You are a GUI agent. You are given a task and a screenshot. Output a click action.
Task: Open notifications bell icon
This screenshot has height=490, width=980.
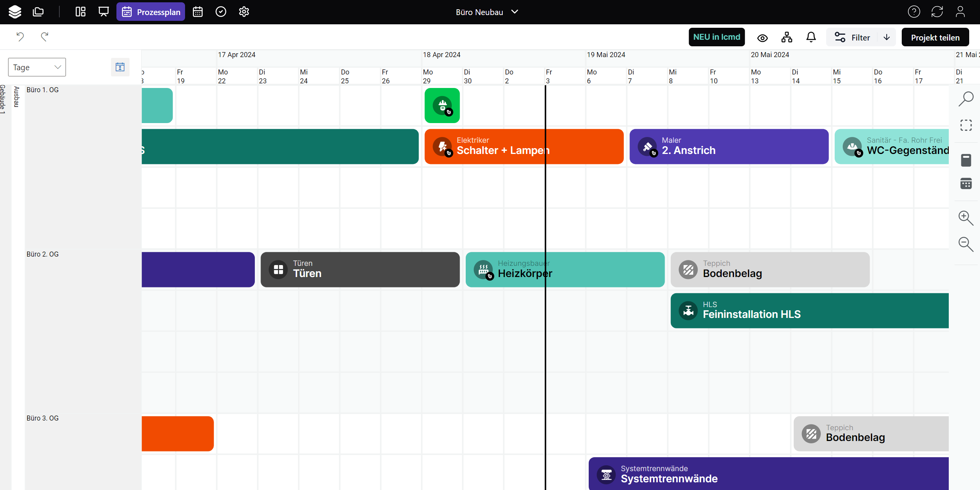[x=811, y=37]
